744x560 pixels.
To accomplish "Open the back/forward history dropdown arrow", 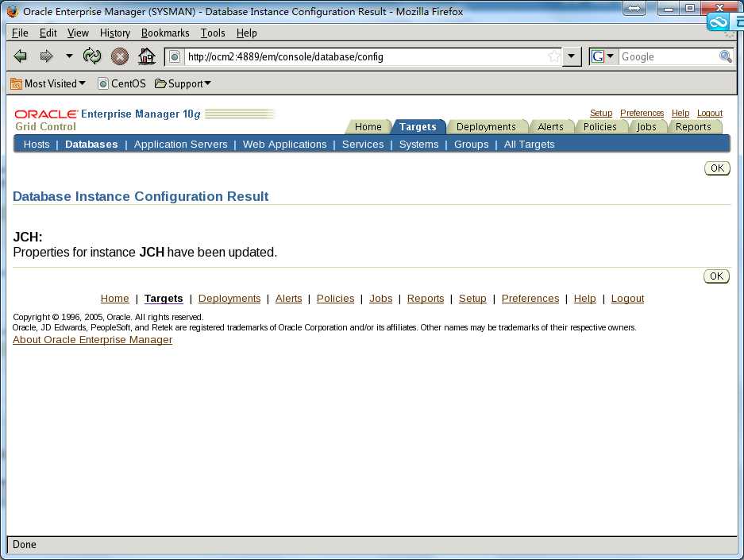I will tap(69, 56).
